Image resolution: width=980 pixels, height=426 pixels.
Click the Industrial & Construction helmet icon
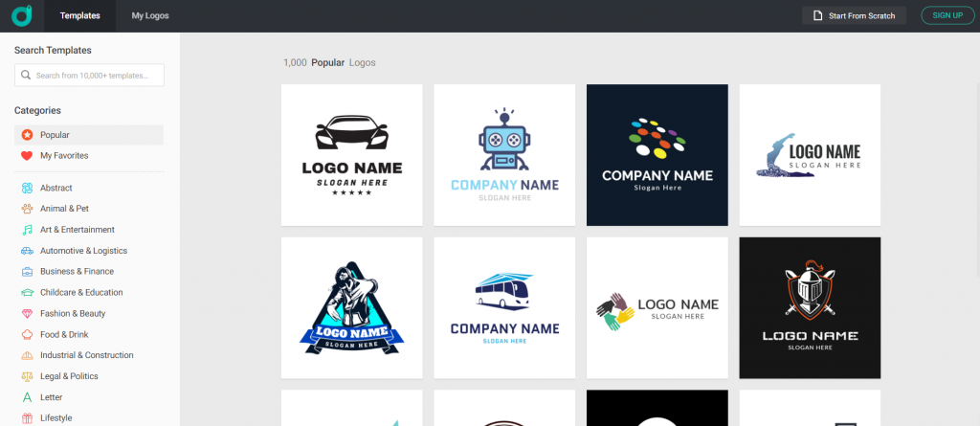point(27,355)
